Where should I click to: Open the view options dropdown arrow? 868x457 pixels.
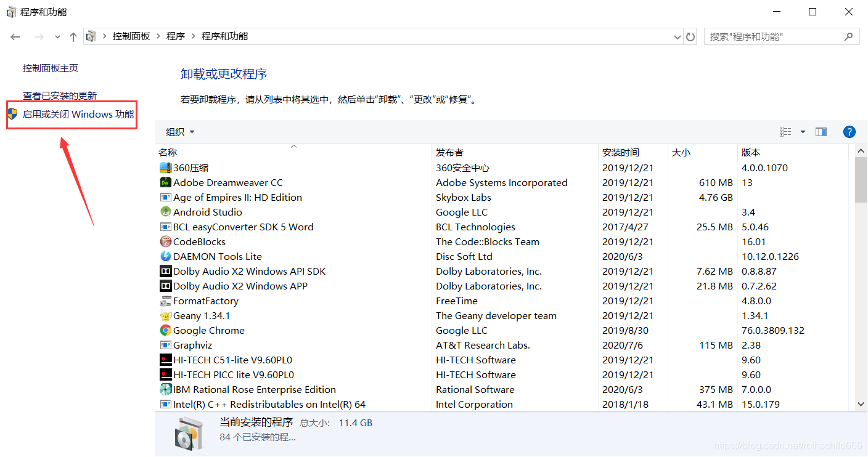tap(803, 132)
